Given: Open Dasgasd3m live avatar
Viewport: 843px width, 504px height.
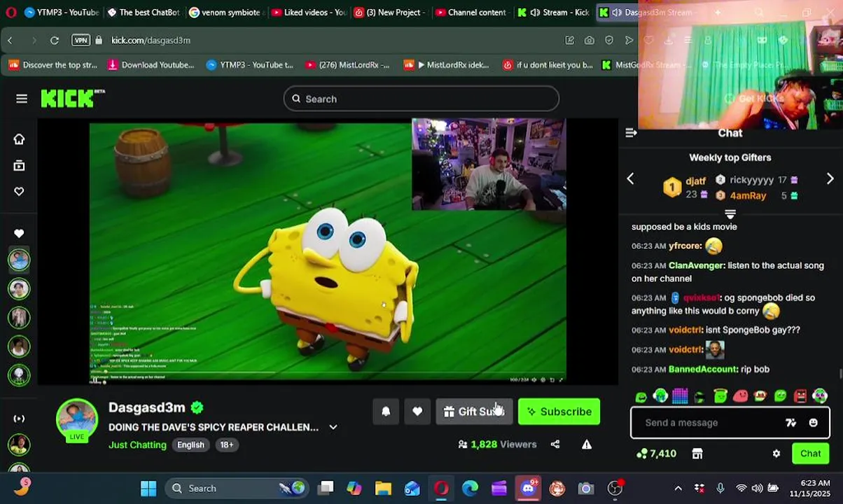Looking at the screenshot, I should [x=77, y=420].
